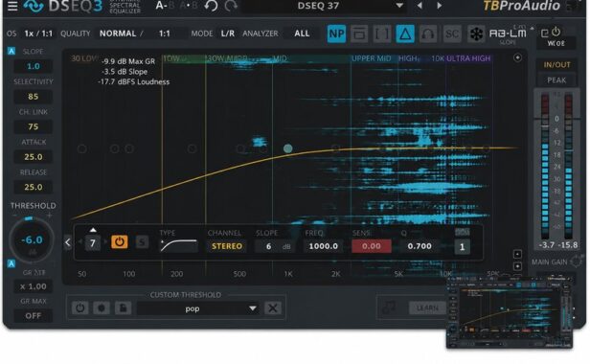Click the circular target icon in display corner
Screen dimensions: 590x364
point(517,57)
